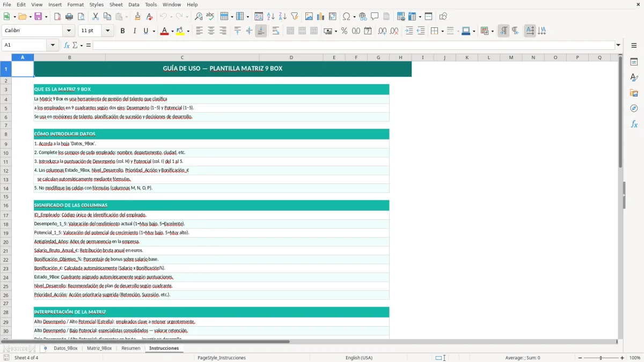The height and width of the screenshot is (362, 644).
Task: Insert a comment
Action: tap(375, 17)
